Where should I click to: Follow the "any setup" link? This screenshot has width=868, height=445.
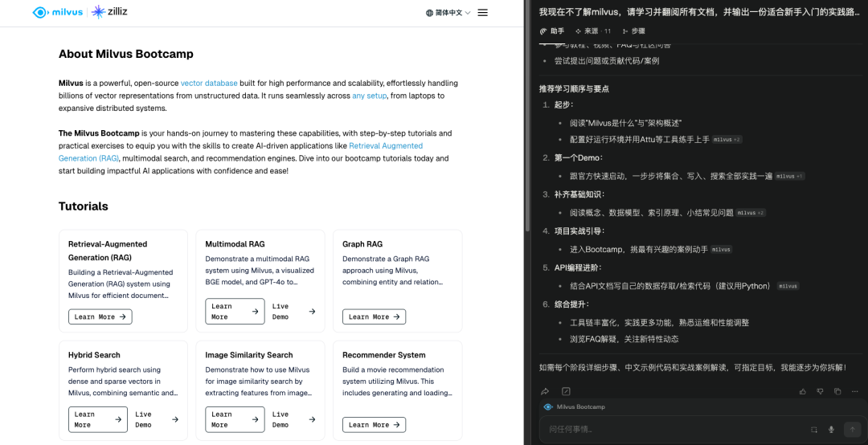(x=369, y=96)
